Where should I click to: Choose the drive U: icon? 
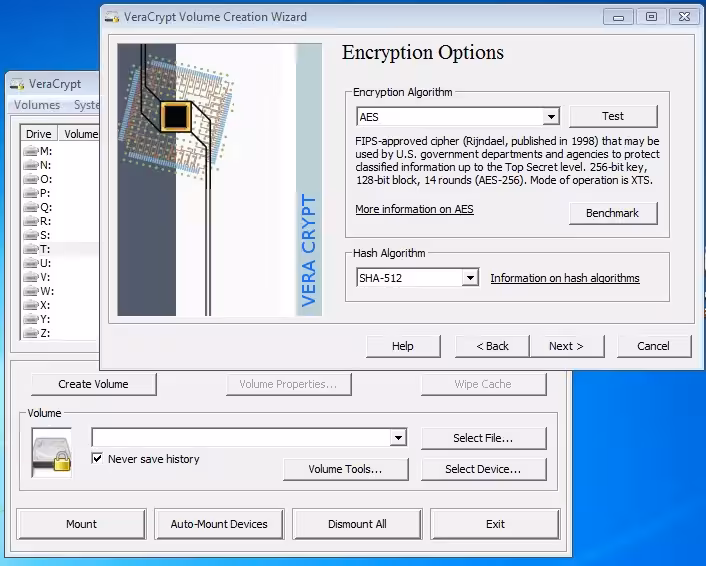31,262
